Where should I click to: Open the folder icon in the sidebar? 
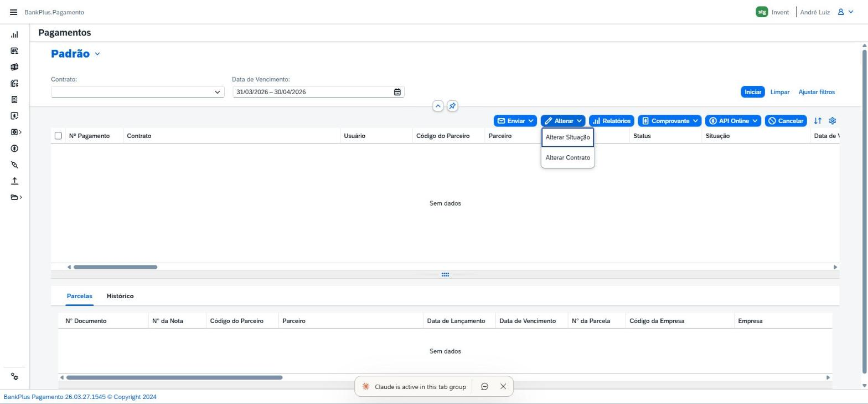pyautogui.click(x=14, y=197)
